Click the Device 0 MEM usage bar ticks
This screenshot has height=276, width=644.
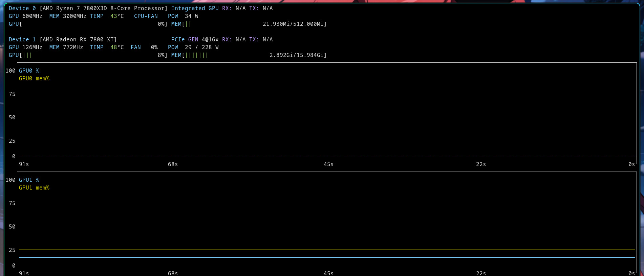tap(188, 24)
